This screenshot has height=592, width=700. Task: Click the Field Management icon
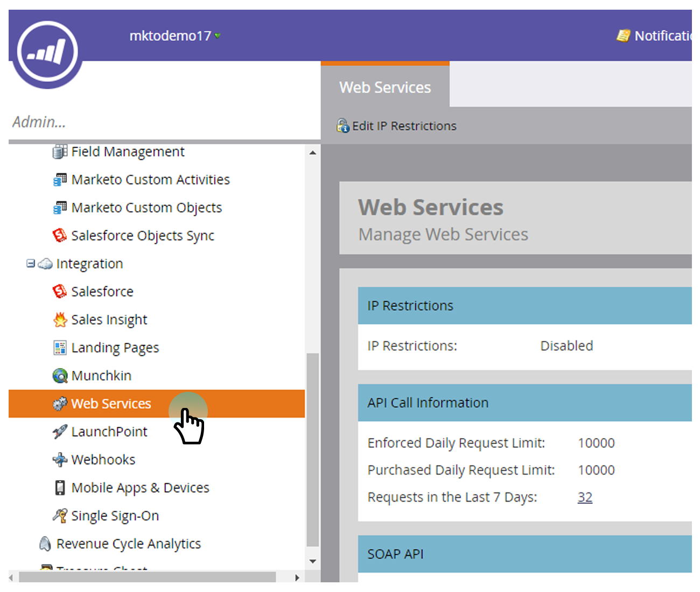pyautogui.click(x=60, y=152)
